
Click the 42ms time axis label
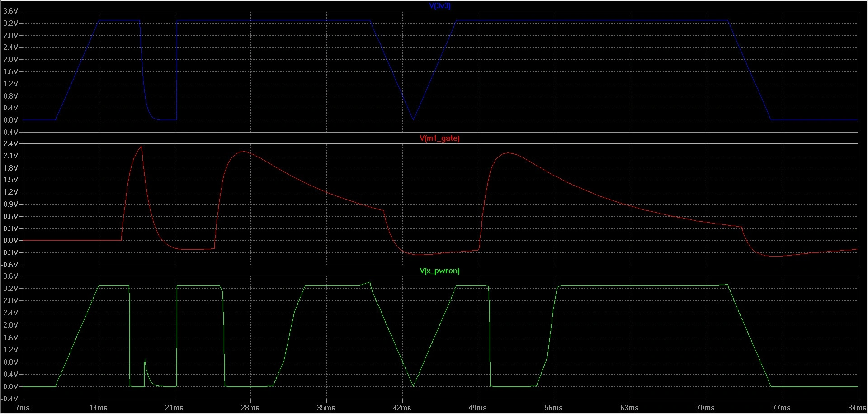coord(402,408)
